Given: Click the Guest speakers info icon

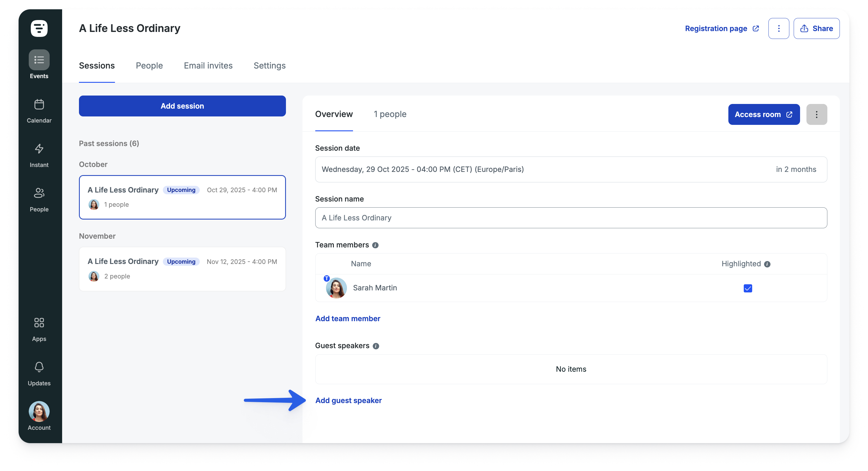Looking at the screenshot, I should point(376,346).
